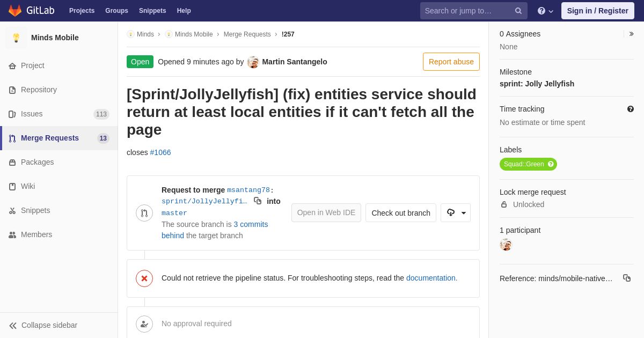Click search magnifier icon in navbar

pos(518,11)
